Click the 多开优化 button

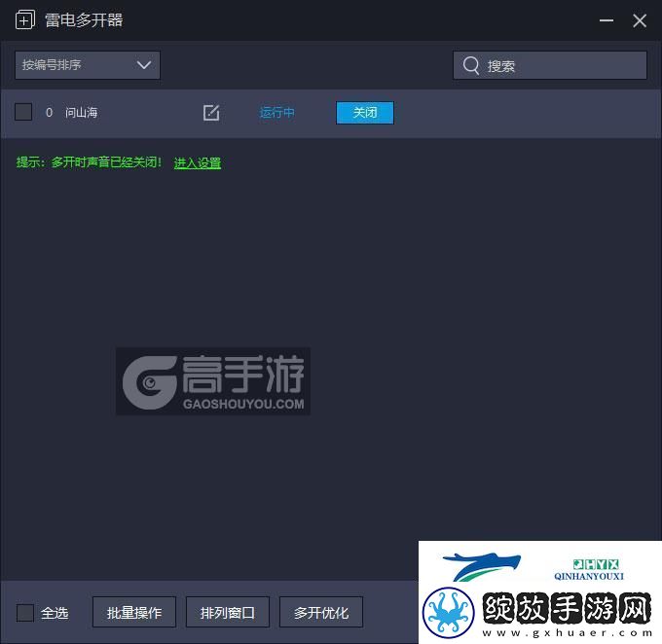pyautogui.click(x=321, y=612)
